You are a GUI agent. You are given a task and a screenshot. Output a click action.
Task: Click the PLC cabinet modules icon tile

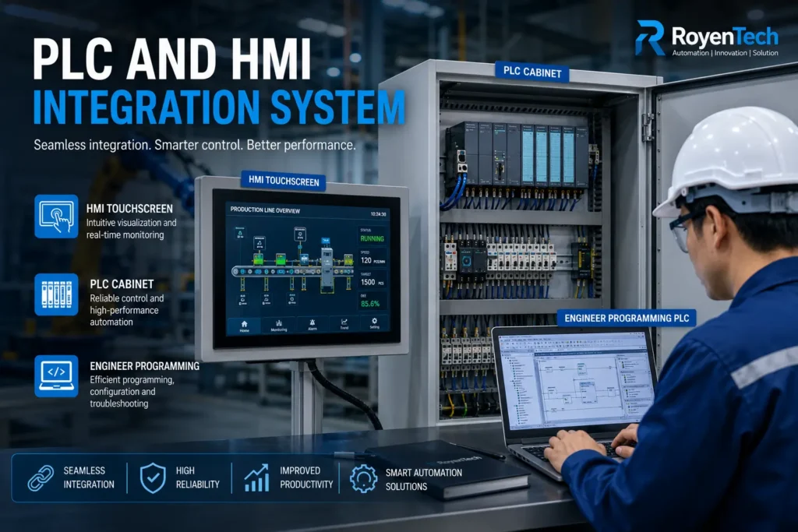tap(56, 294)
